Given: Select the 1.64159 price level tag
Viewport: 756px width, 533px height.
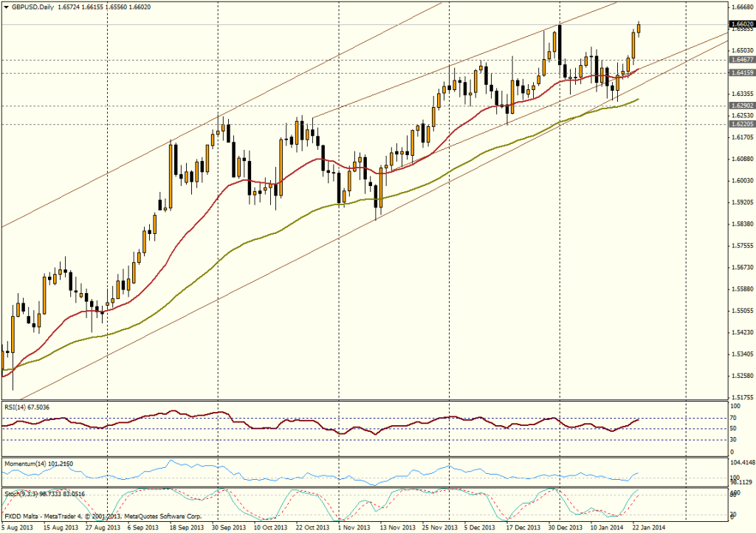Looking at the screenshot, I should pos(740,73).
